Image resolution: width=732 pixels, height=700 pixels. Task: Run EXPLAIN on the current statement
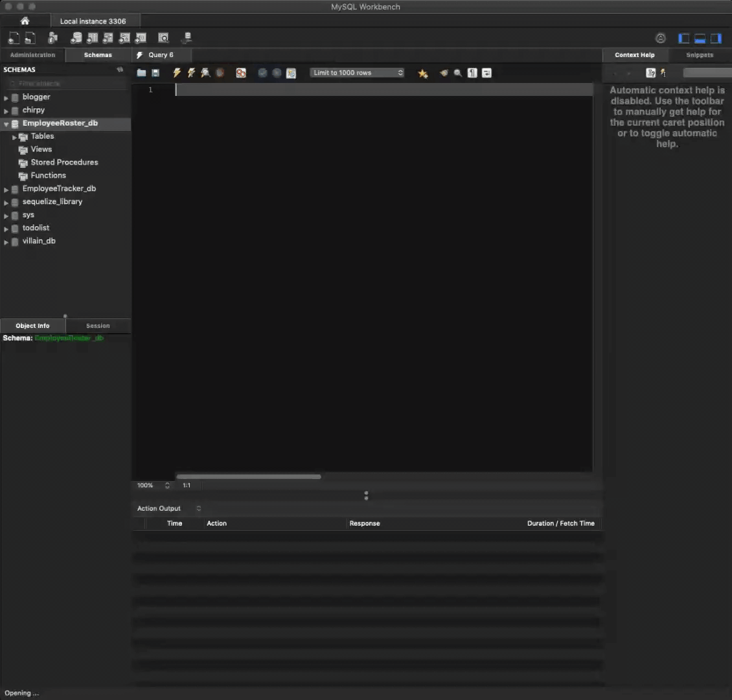pos(205,73)
